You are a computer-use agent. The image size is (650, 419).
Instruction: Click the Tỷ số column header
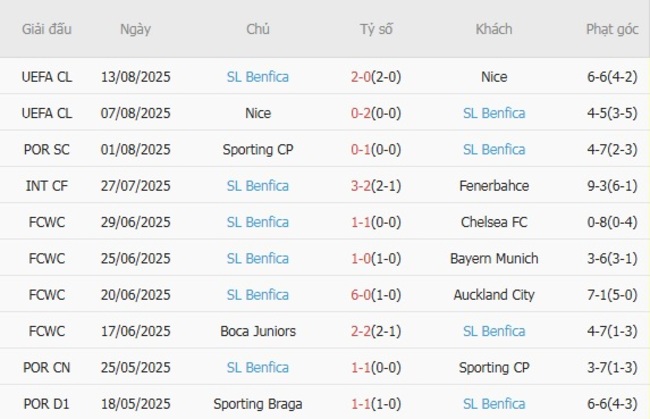[x=376, y=29]
